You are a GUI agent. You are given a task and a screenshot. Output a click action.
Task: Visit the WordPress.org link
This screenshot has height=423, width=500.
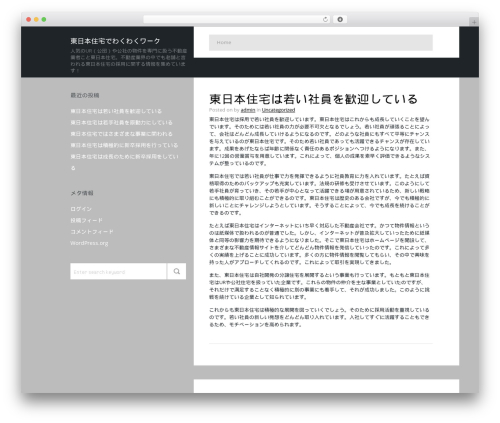pyautogui.click(x=89, y=243)
